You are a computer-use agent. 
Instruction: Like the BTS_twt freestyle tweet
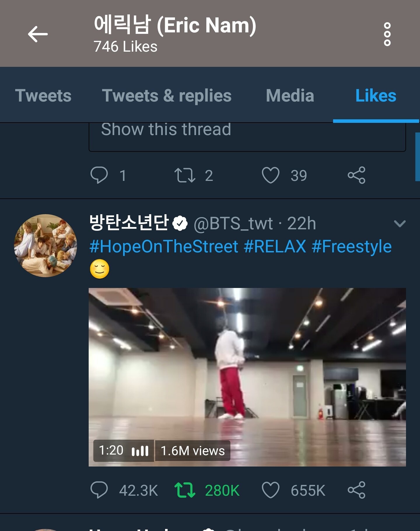(x=271, y=490)
